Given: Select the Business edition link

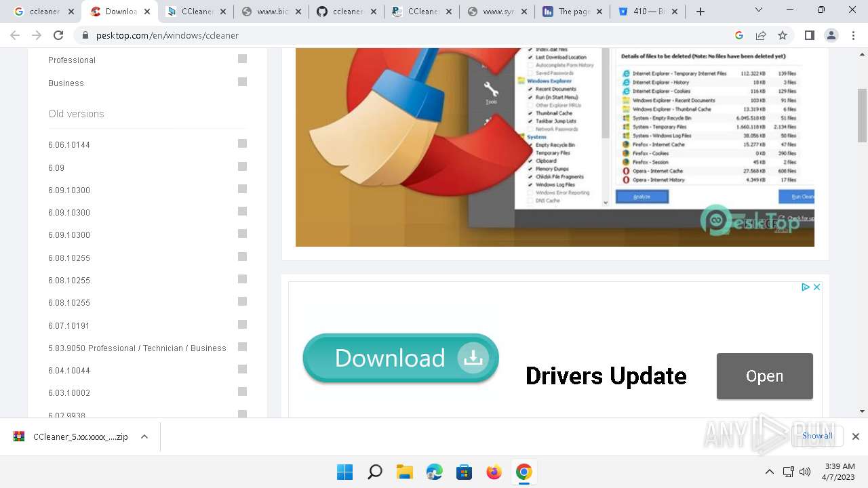Looking at the screenshot, I should [x=66, y=83].
